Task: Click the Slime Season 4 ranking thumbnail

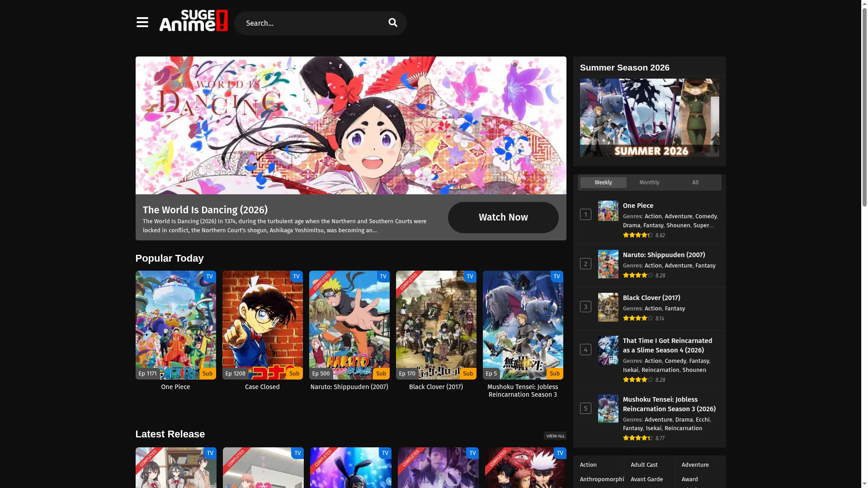Action: tap(608, 350)
